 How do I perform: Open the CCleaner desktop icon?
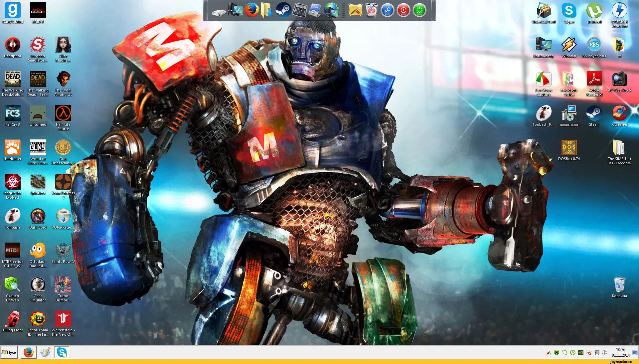(620, 116)
